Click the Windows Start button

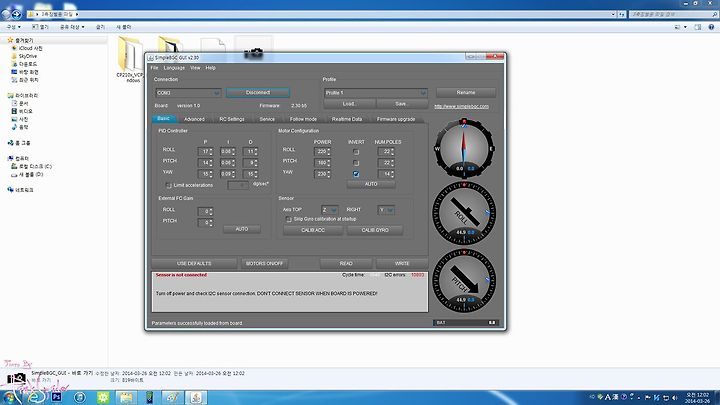tap(9, 397)
